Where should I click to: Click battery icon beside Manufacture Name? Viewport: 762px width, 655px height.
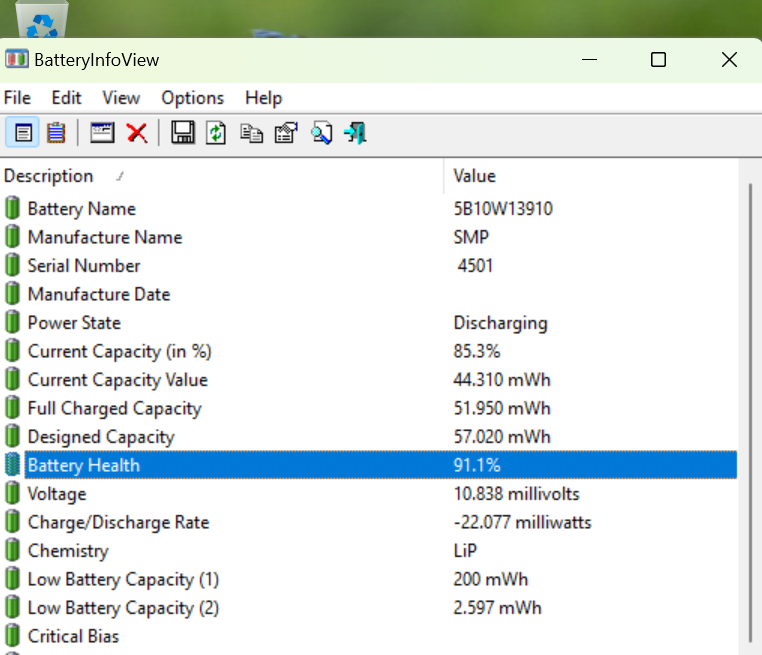pyautogui.click(x=13, y=237)
